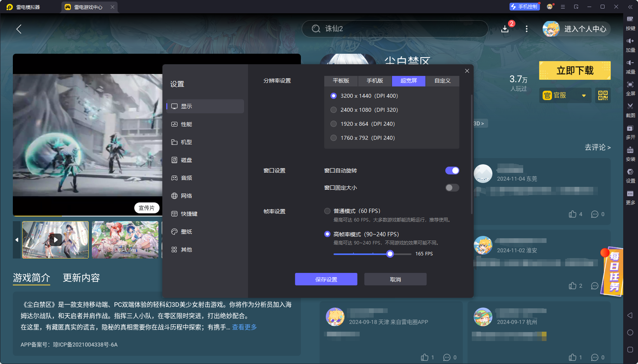
Task: Like the 2024-09-17 杭州 review
Action: coord(573,357)
